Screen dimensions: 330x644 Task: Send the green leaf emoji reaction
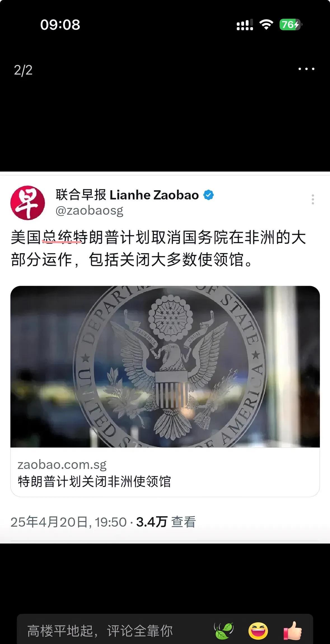[x=224, y=631]
